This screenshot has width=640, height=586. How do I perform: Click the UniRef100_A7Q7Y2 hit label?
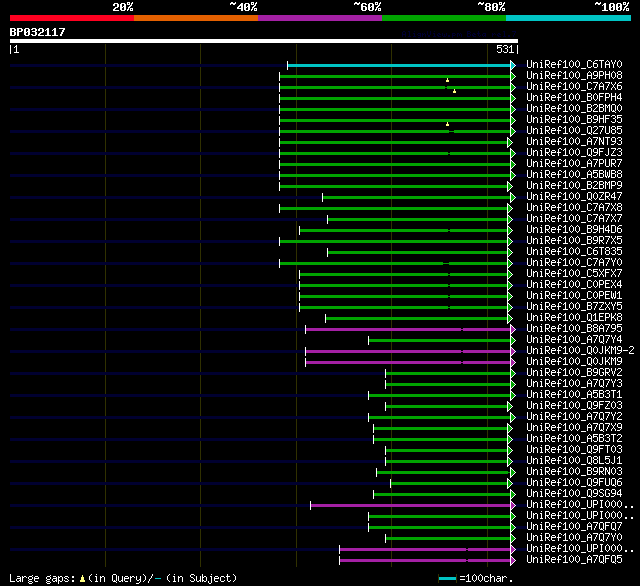574,417
